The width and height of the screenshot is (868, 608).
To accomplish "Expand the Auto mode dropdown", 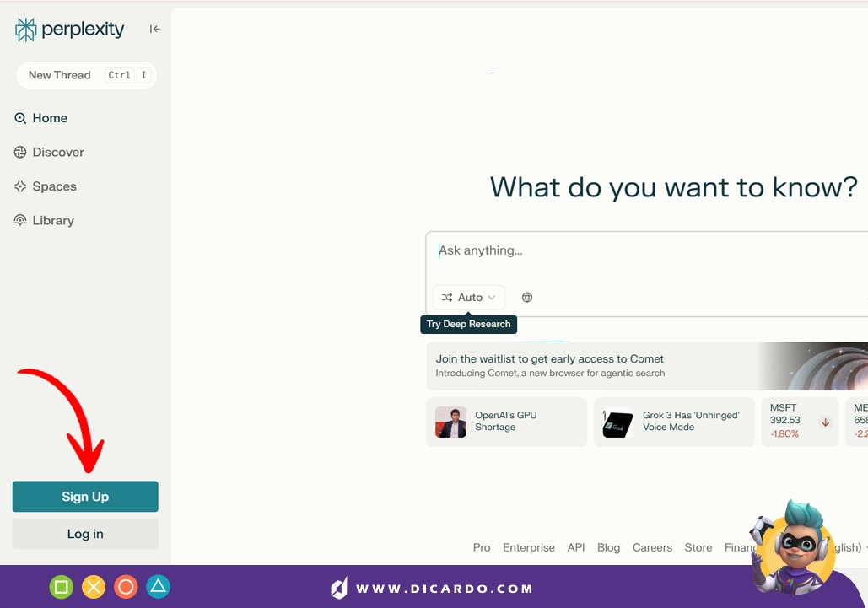I will tap(469, 298).
